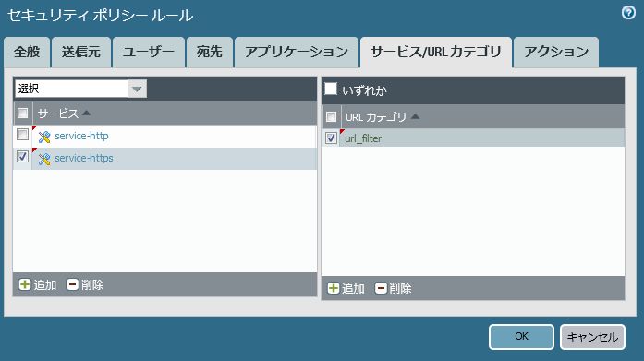
Task: Switch to the 送信元 tab
Action: tap(81, 52)
